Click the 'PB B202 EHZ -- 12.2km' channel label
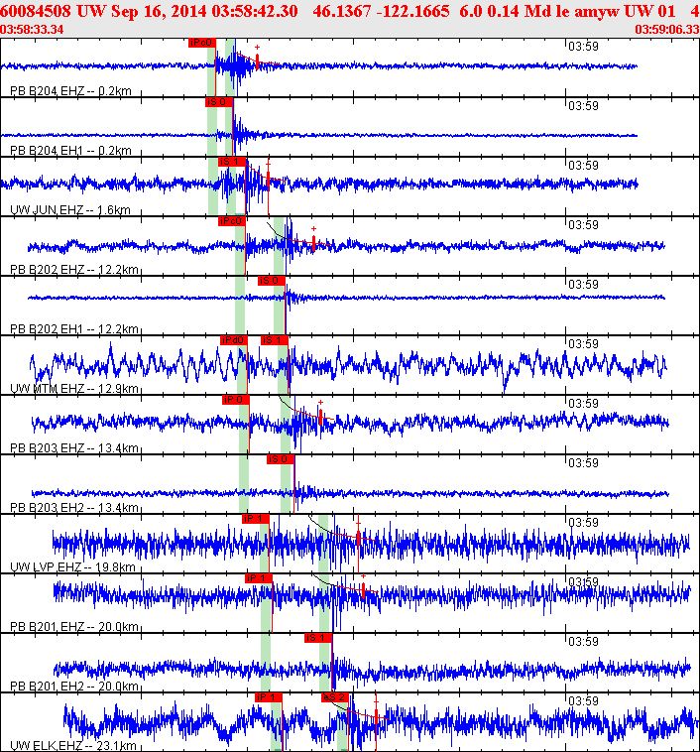Viewport: 700px width, 752px height. tap(73, 269)
